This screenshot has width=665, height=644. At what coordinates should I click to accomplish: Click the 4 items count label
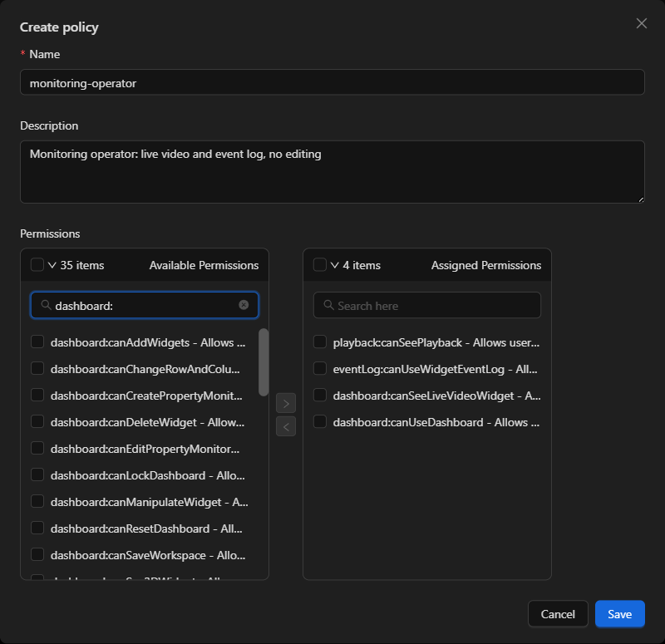point(362,265)
